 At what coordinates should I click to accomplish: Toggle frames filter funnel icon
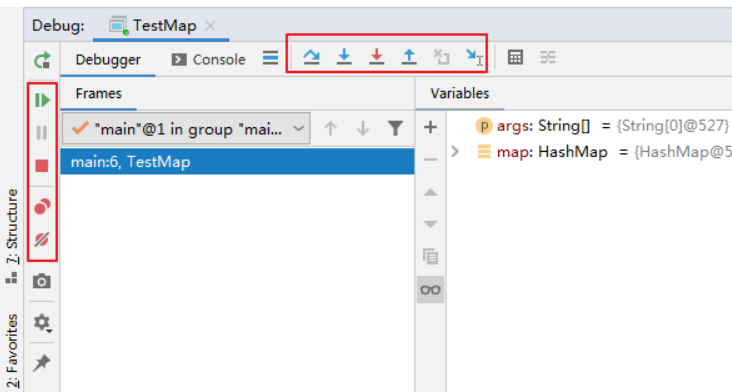395,128
